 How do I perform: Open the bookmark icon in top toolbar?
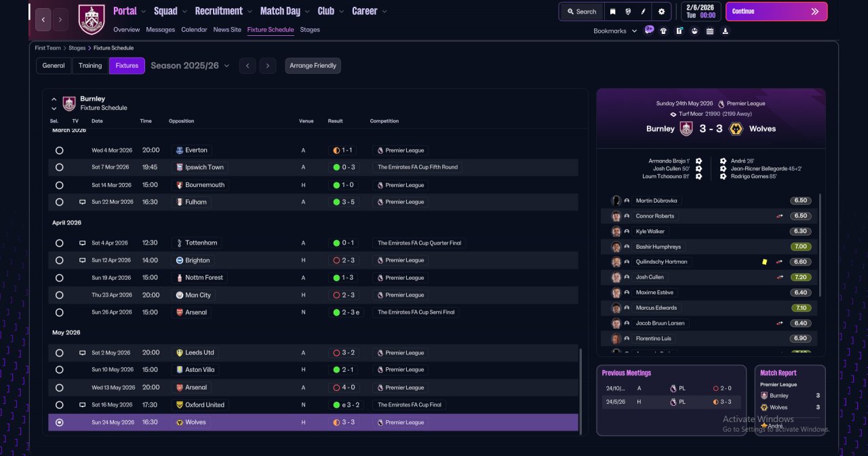612,12
